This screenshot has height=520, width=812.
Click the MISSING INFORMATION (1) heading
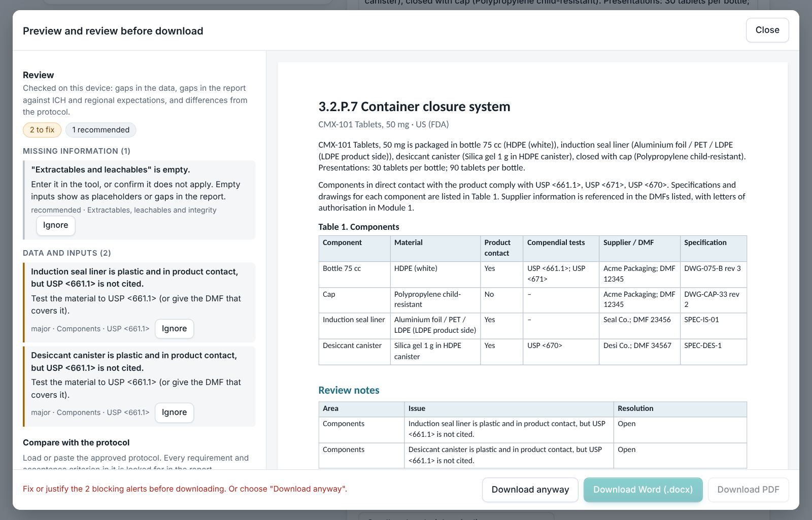pyautogui.click(x=77, y=151)
